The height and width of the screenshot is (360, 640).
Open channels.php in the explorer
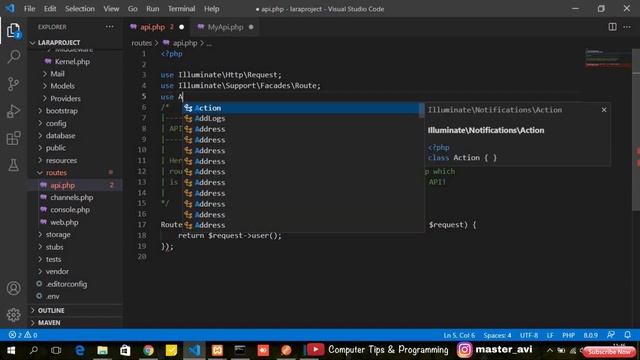click(71, 198)
